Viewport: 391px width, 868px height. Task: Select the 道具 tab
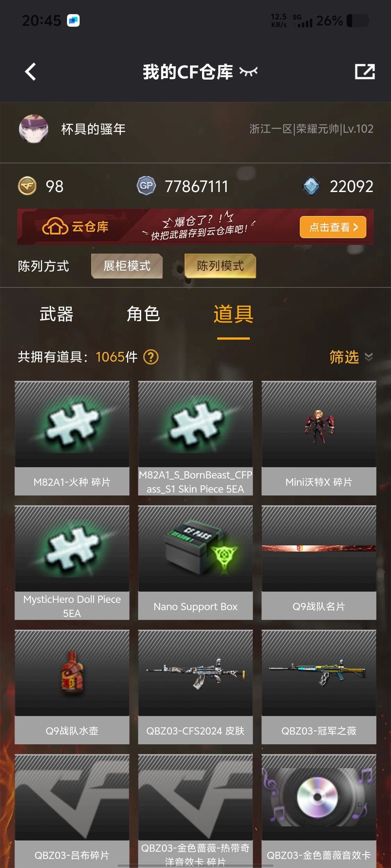[234, 314]
